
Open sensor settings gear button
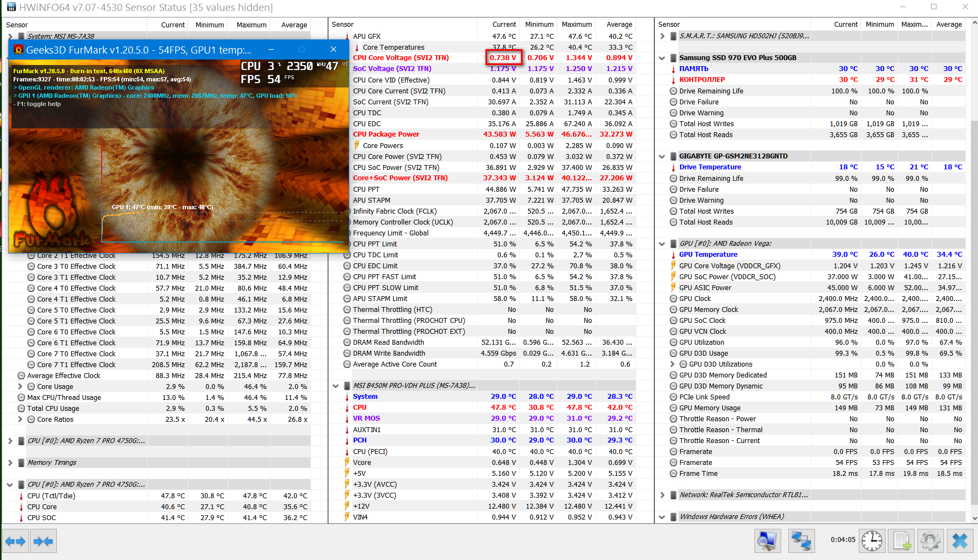pyautogui.click(x=930, y=541)
